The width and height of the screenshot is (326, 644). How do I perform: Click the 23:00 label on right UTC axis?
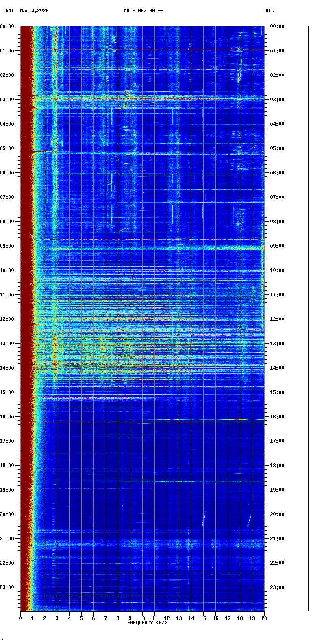point(277,587)
